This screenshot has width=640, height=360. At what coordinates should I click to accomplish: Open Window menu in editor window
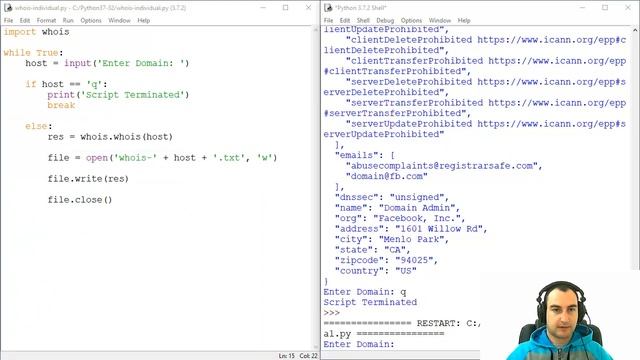(x=119, y=20)
